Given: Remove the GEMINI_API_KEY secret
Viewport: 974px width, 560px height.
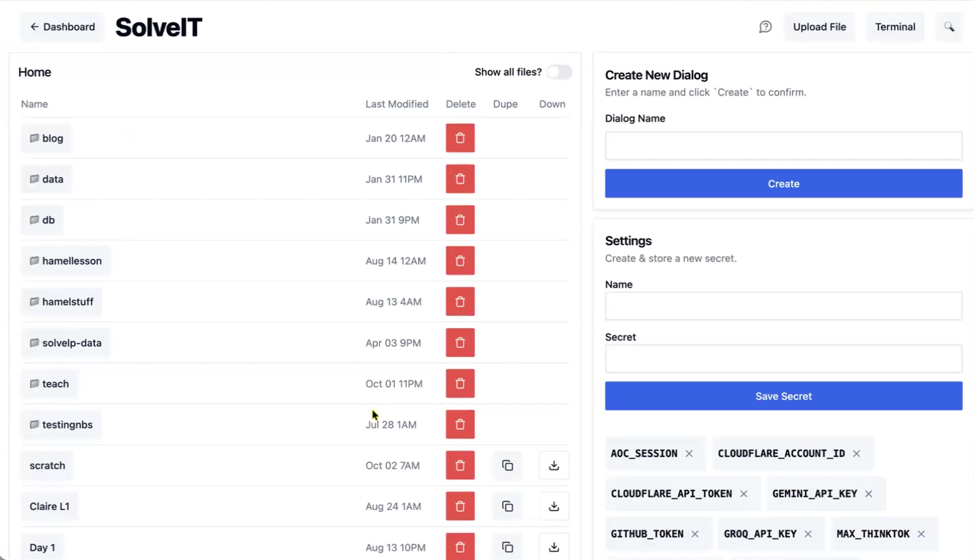Looking at the screenshot, I should point(868,494).
